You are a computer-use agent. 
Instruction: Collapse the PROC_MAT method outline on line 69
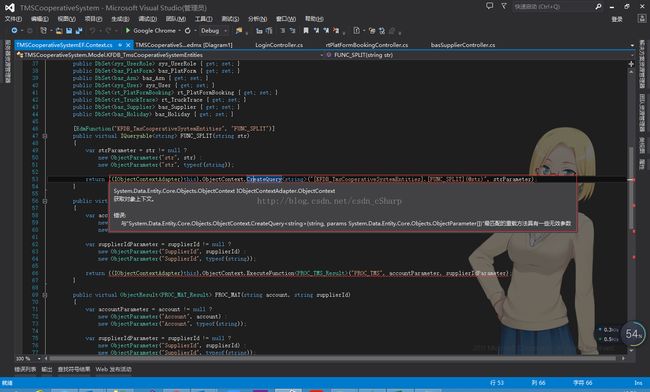click(45, 295)
